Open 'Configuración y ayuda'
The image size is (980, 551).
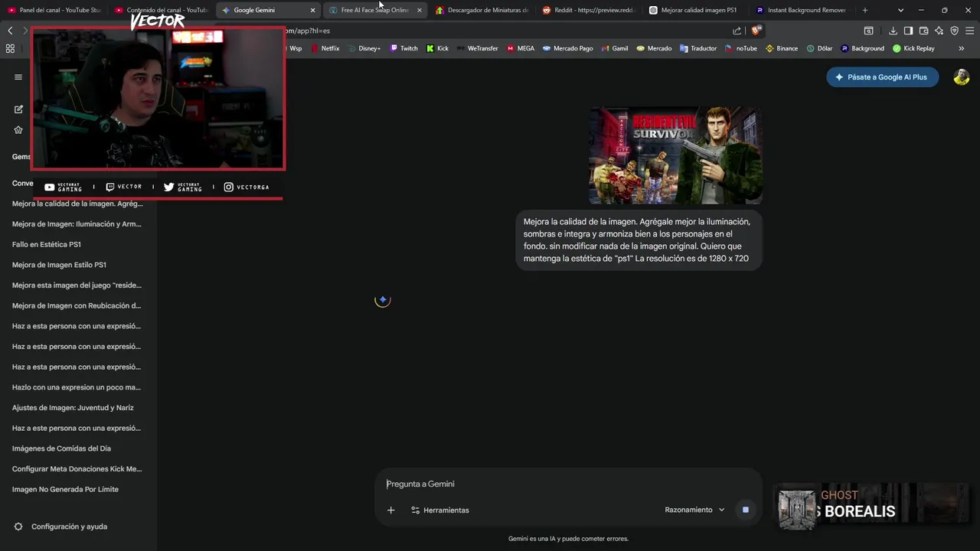(x=69, y=527)
